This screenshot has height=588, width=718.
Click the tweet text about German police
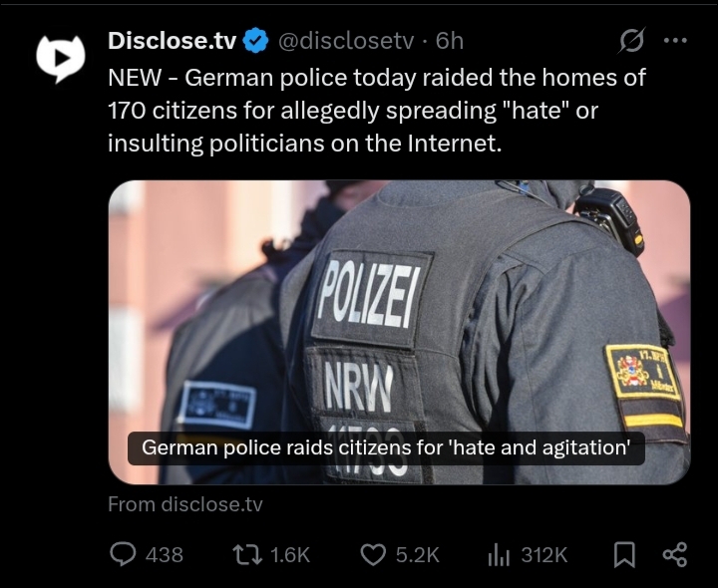coord(377,111)
